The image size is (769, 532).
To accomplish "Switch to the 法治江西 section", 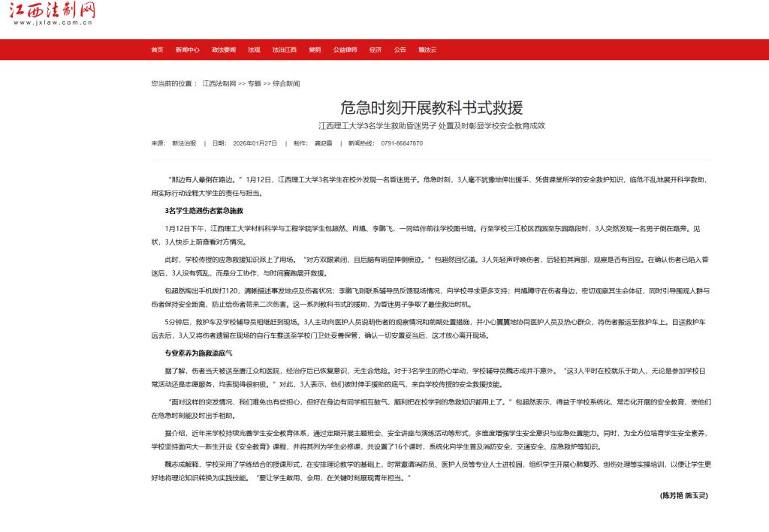I will 284,50.
